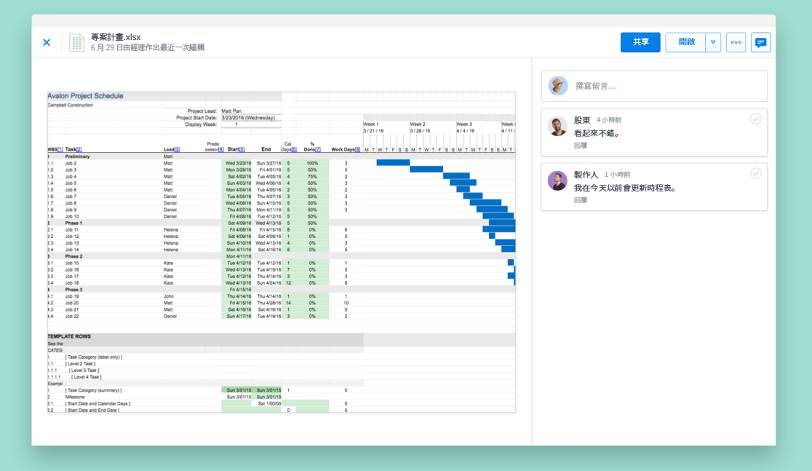Click the 專案計畫.xlsx file name

115,37
